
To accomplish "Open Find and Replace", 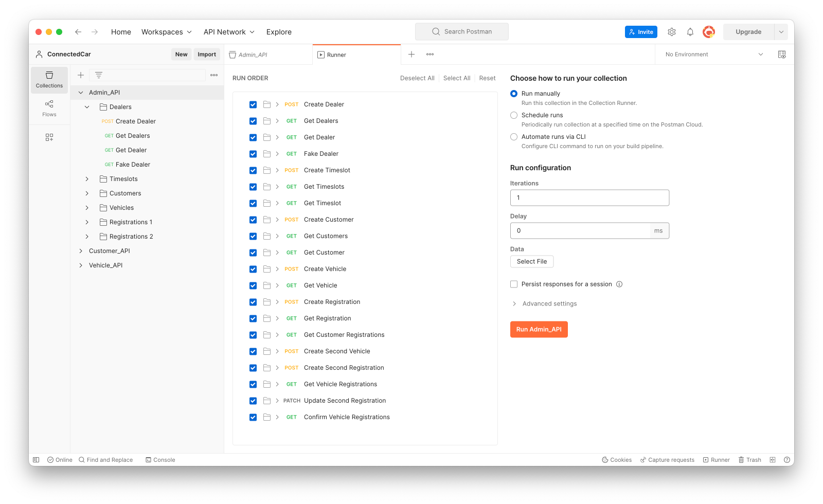I will [x=105, y=460].
